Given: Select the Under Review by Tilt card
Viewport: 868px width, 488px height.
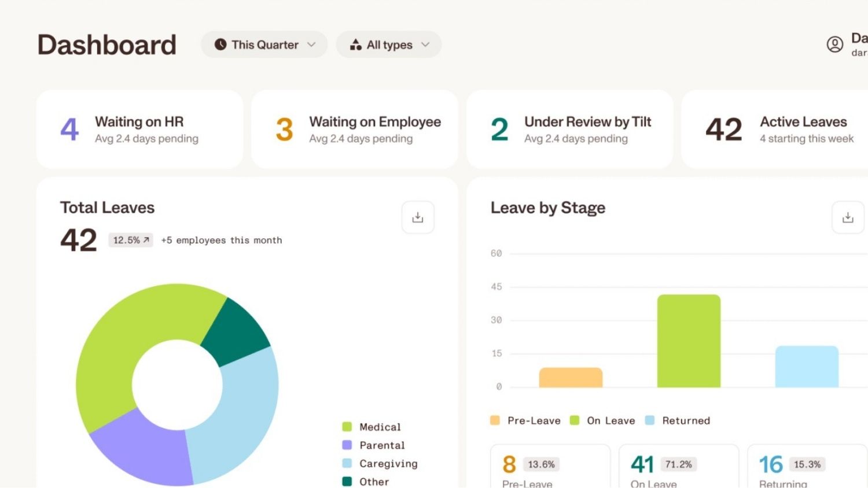Looking at the screenshot, I should click(569, 130).
